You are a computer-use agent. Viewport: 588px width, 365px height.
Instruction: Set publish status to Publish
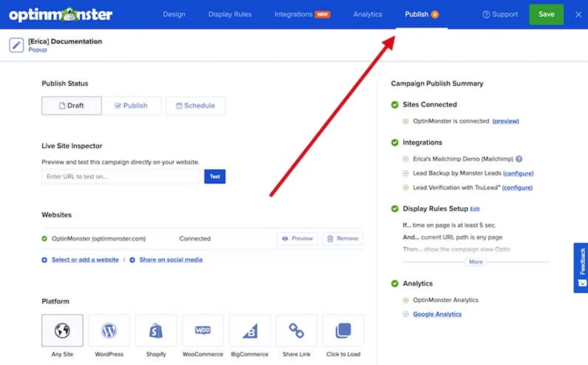tap(131, 105)
